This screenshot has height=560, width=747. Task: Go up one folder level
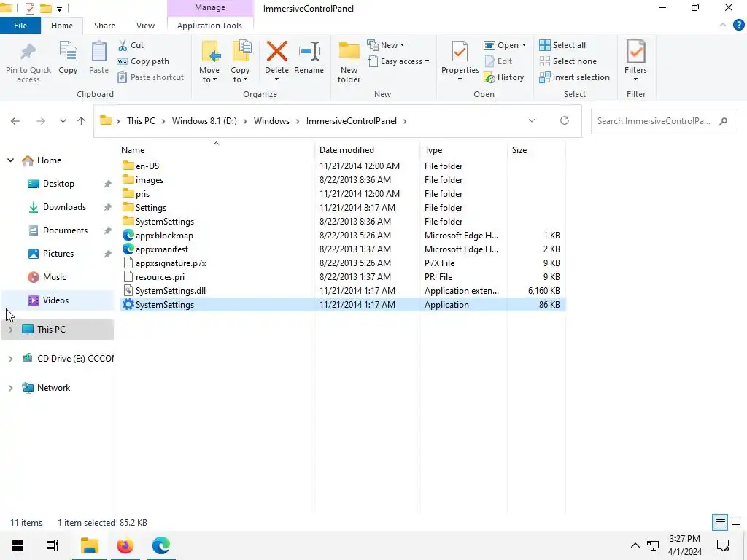(x=82, y=121)
